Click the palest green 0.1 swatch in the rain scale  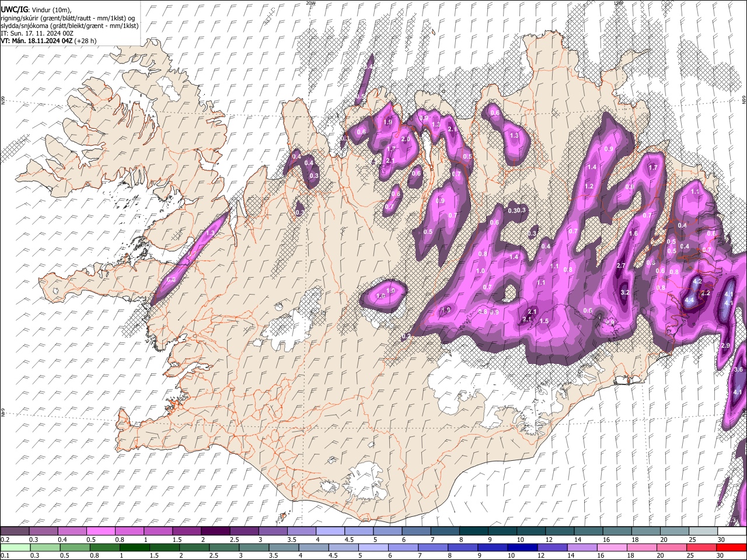coord(15,547)
